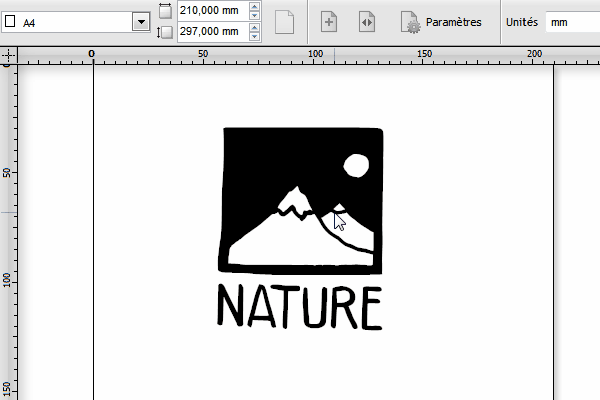This screenshot has height=400, width=600.
Task: Select the NATURE lettering below the logo
Action: click(x=300, y=306)
